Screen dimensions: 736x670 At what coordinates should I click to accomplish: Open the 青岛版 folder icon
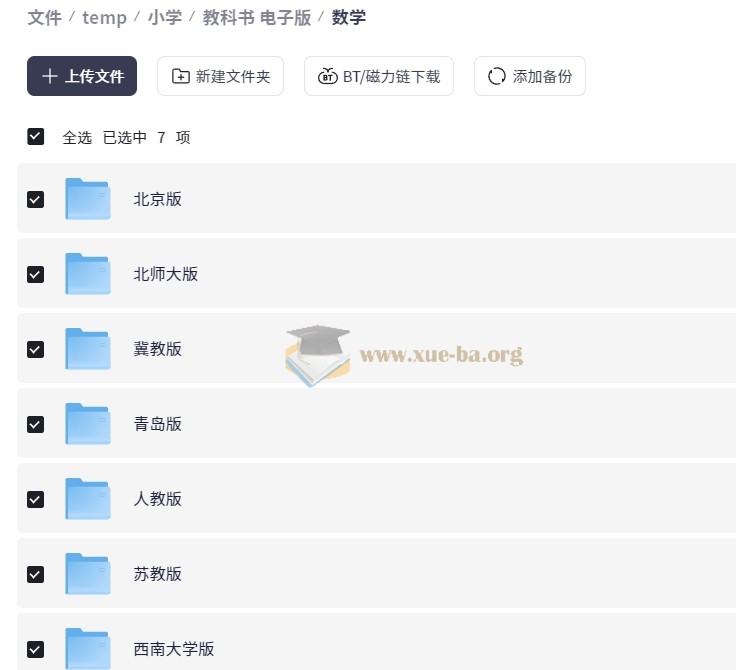coord(88,424)
